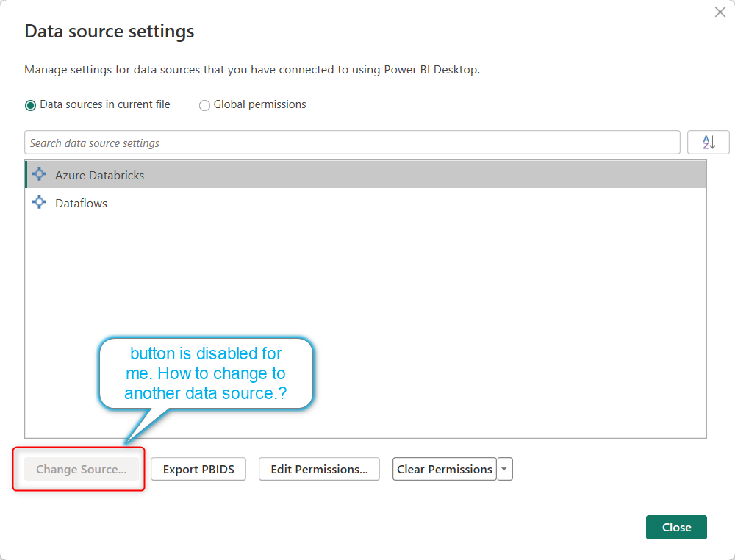
Task: Open Edit Permissions dialog
Action: (x=319, y=469)
